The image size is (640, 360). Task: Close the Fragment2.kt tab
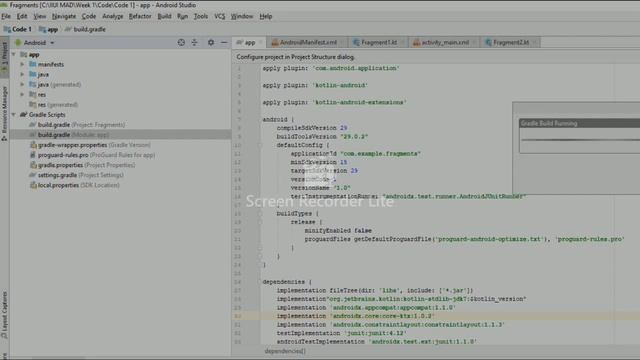point(534,42)
